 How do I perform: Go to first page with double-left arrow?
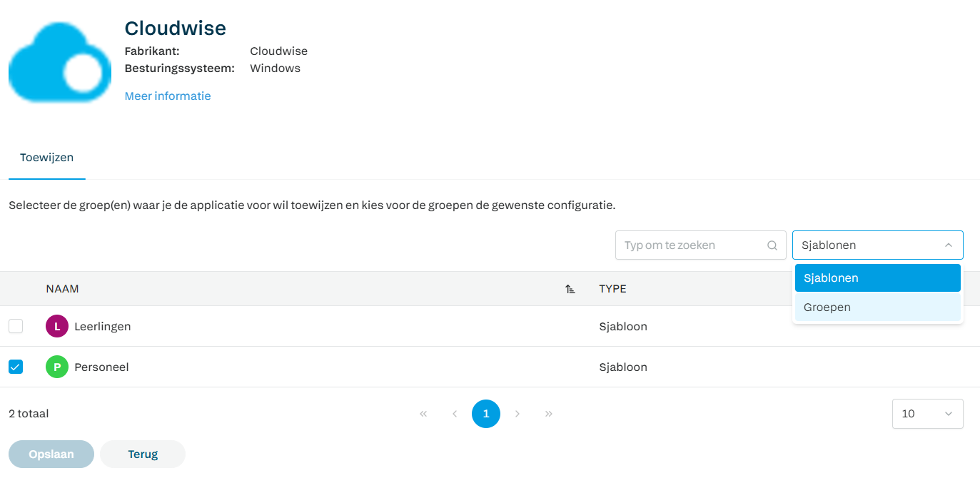point(423,414)
